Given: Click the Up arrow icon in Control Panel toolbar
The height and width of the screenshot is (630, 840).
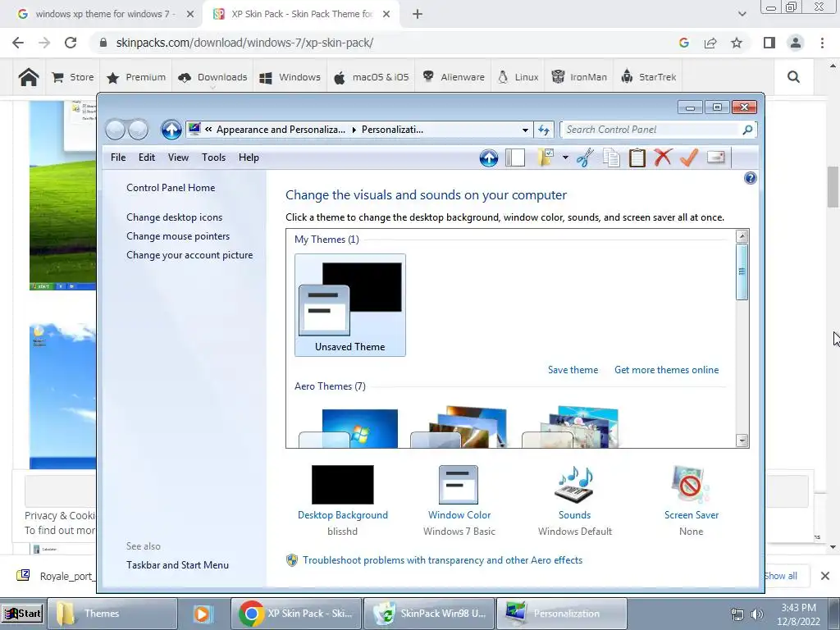Looking at the screenshot, I should 489,158.
